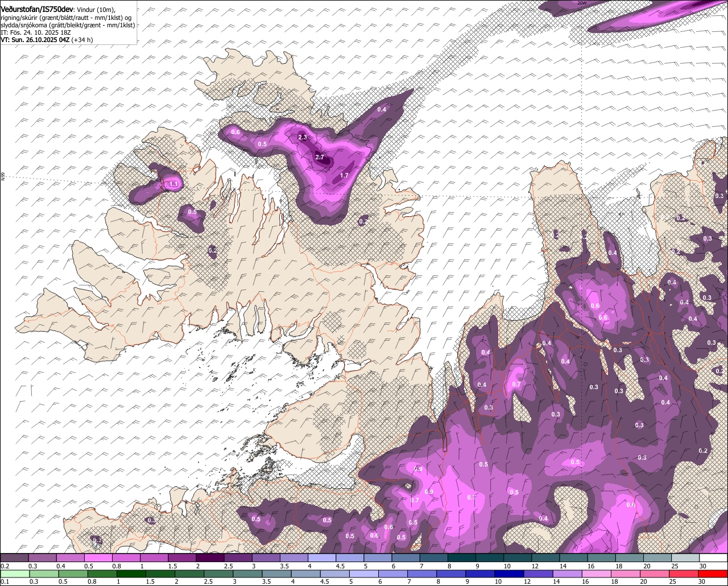Click the Veðurstofan/IS750dev title text

coord(36,9)
